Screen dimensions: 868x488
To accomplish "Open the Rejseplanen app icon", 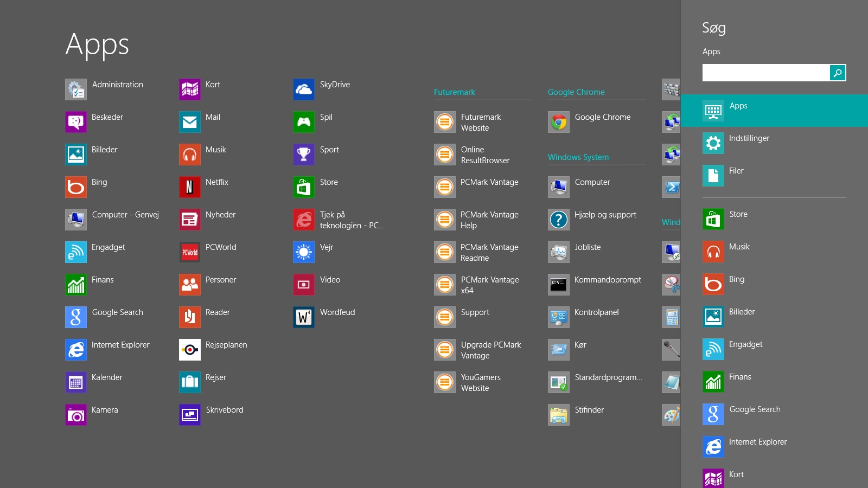I will [x=189, y=350].
